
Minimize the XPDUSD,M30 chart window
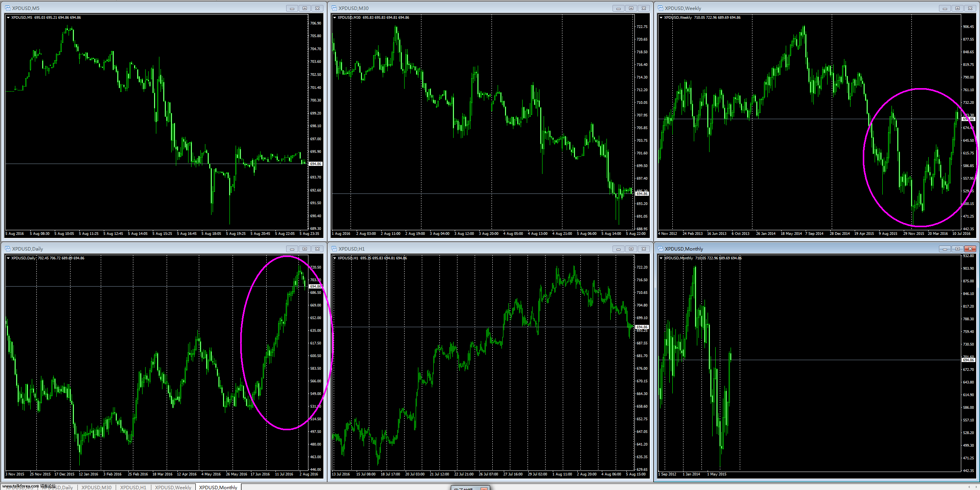coord(618,8)
